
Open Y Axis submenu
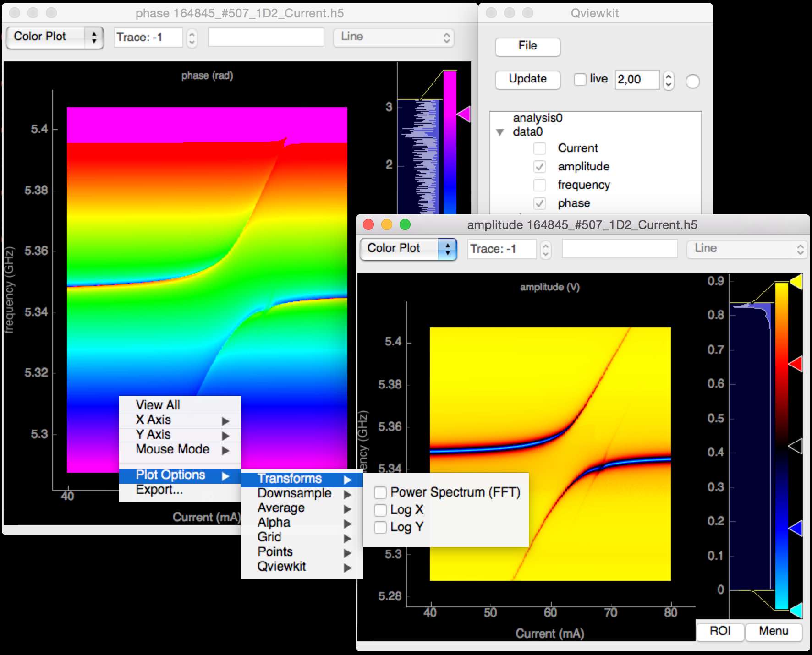(180, 435)
